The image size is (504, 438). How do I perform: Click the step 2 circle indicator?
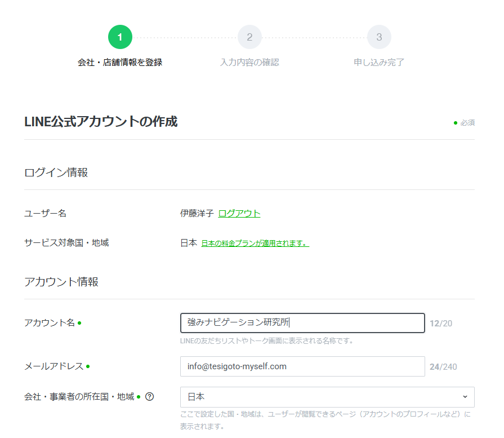pyautogui.click(x=249, y=37)
